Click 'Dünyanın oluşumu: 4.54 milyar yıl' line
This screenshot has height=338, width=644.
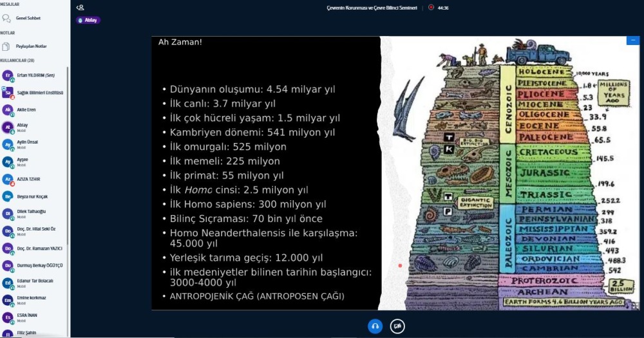pos(252,89)
